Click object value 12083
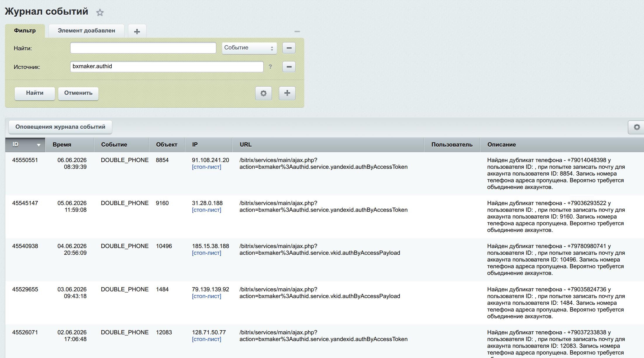This screenshot has height=358, width=644. point(164,333)
